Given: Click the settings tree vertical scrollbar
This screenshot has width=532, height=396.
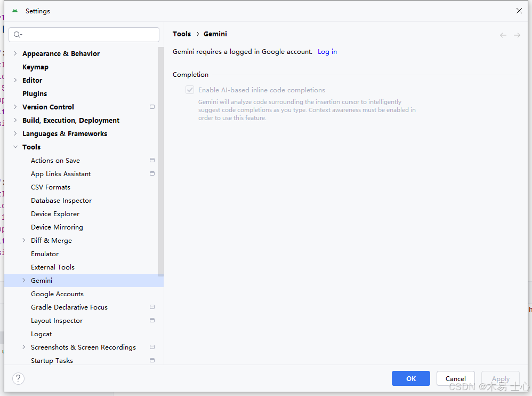Looking at the screenshot, I should [161, 160].
